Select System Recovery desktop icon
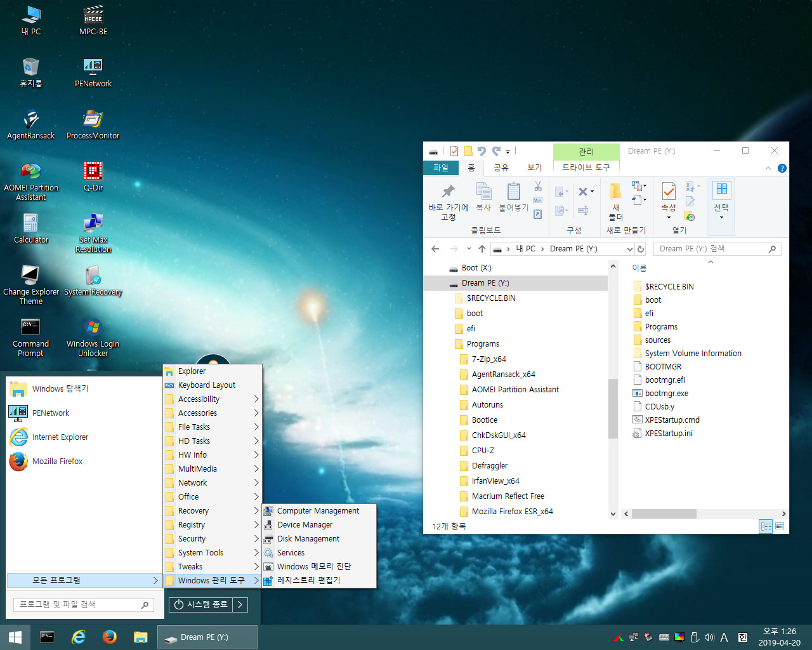 [93, 281]
